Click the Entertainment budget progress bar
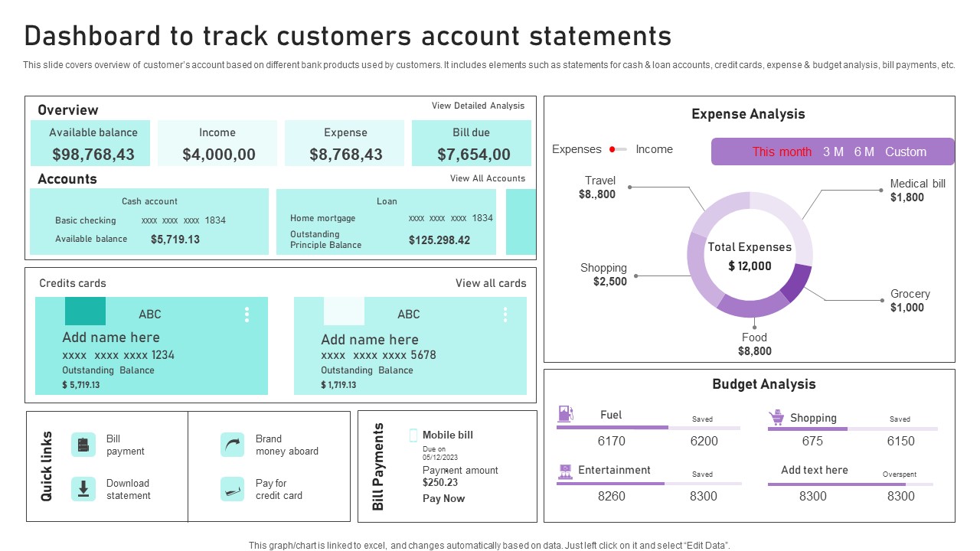The height and width of the screenshot is (551, 980). [649, 484]
